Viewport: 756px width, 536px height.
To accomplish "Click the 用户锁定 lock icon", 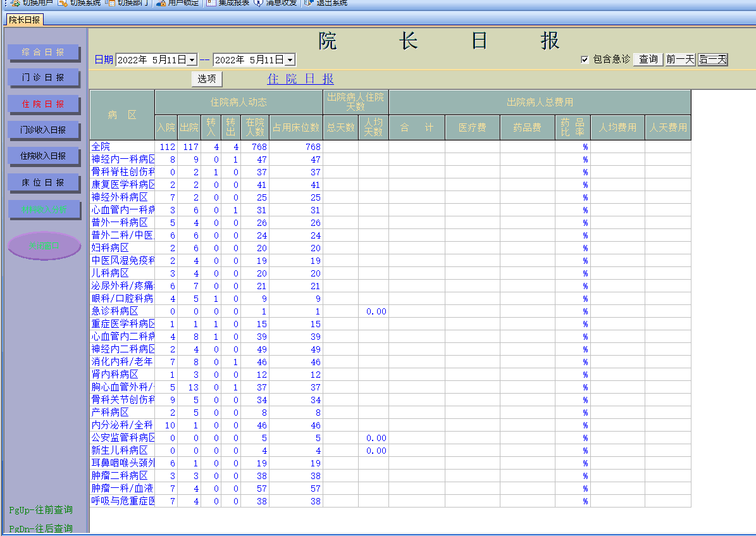I will [161, 3].
